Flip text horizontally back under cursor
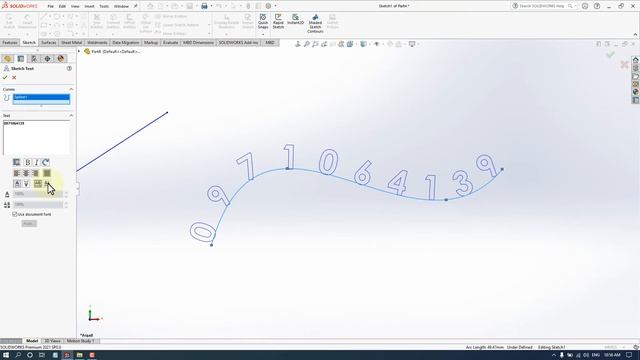The height and width of the screenshot is (360, 640). [47, 184]
